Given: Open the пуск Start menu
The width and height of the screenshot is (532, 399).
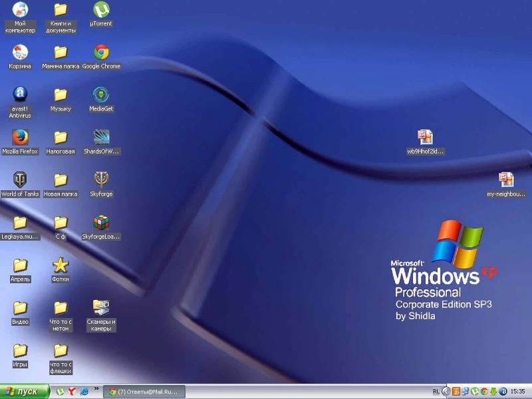Looking at the screenshot, I should pyautogui.click(x=25, y=392).
